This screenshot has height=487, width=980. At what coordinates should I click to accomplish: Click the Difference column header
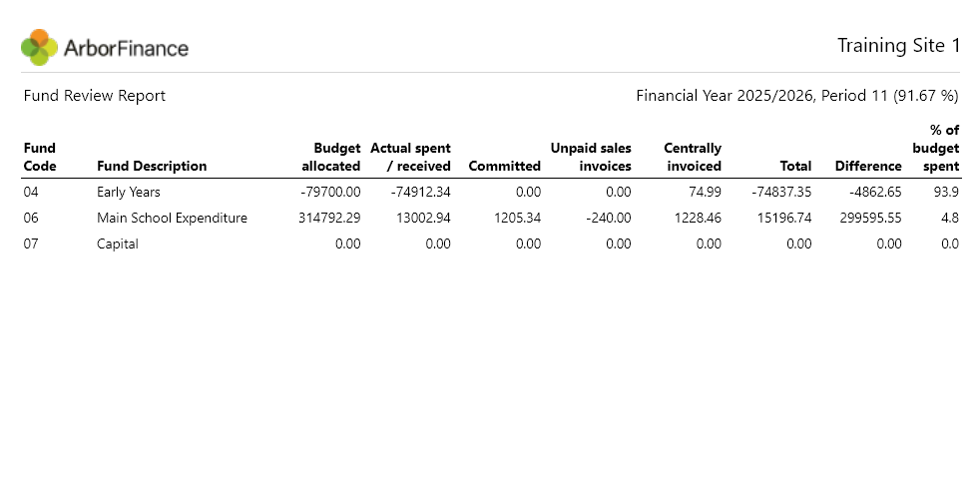868,166
